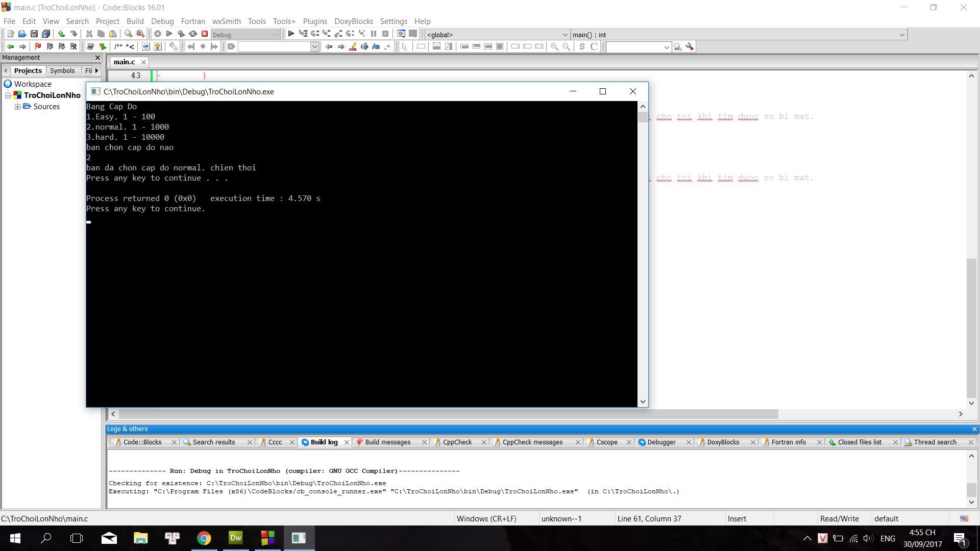Toggle the red bookmark flag icon

(x=38, y=46)
